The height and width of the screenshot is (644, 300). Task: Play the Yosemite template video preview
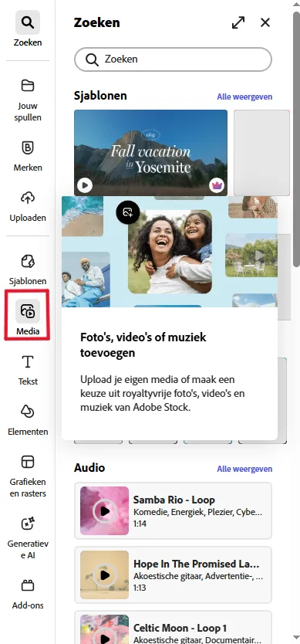85,185
